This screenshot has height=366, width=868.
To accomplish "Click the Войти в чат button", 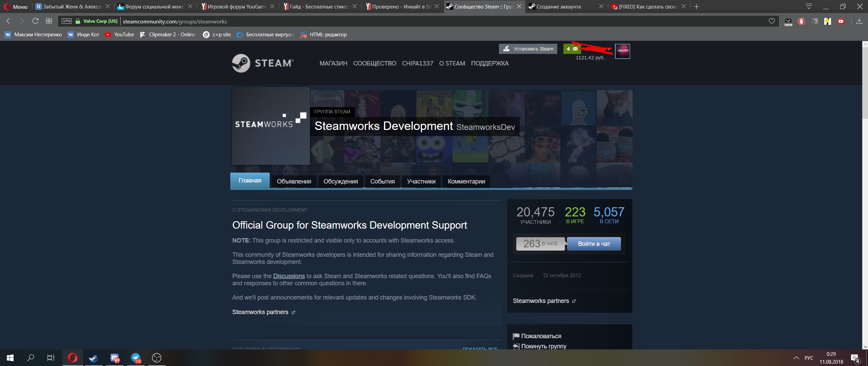I will pyautogui.click(x=594, y=244).
